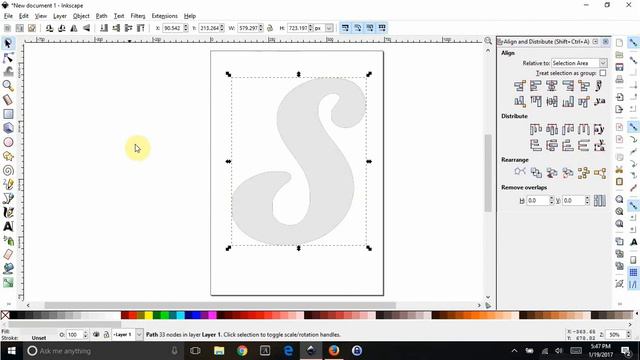Toggle scale stroke width with object button

click(345, 28)
